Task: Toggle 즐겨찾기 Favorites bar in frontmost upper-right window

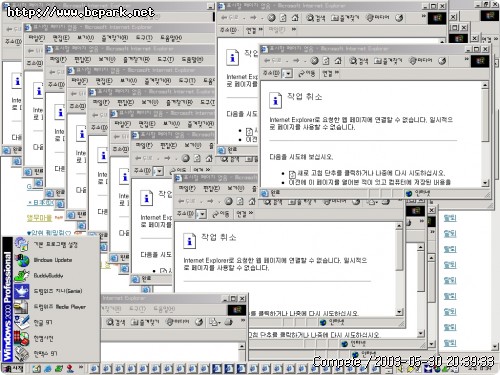Action: 388,61
